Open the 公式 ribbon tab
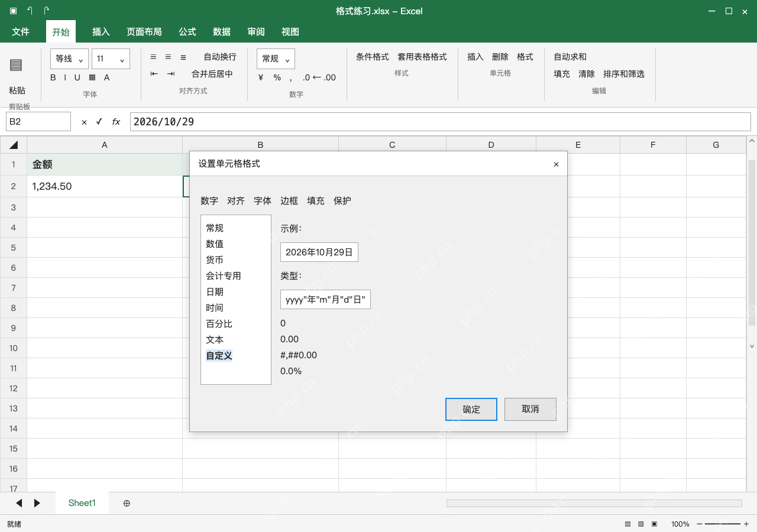Viewport: 757px width, 532px height. coord(187,32)
